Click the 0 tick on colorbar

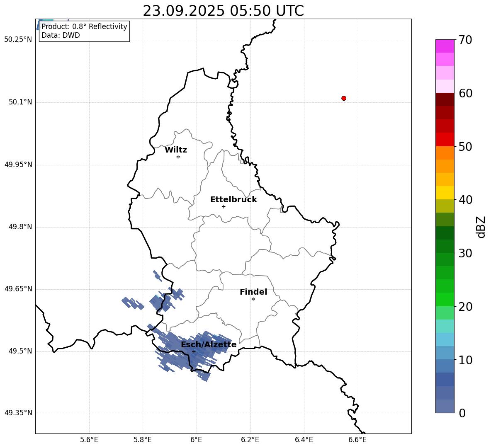click(x=462, y=413)
